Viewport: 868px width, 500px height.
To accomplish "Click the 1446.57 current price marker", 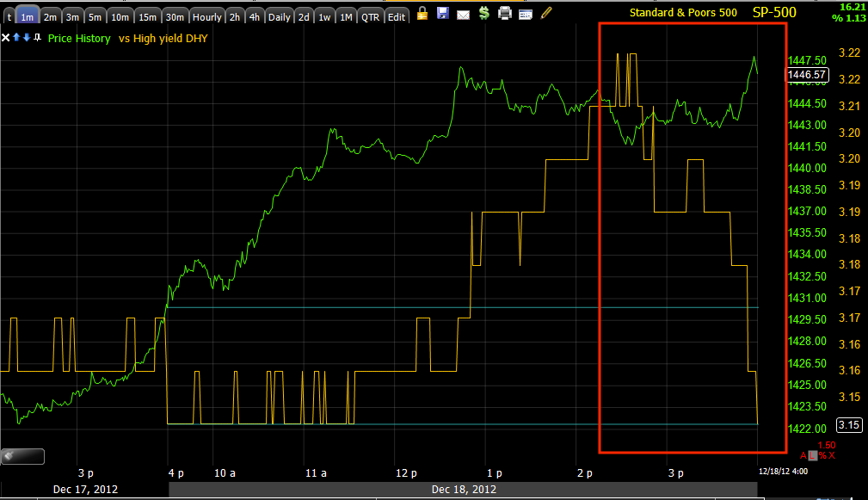I will coord(807,74).
